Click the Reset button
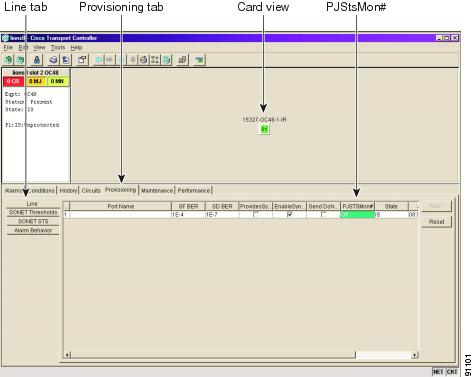The width and height of the screenshot is (473, 377). pos(436,222)
